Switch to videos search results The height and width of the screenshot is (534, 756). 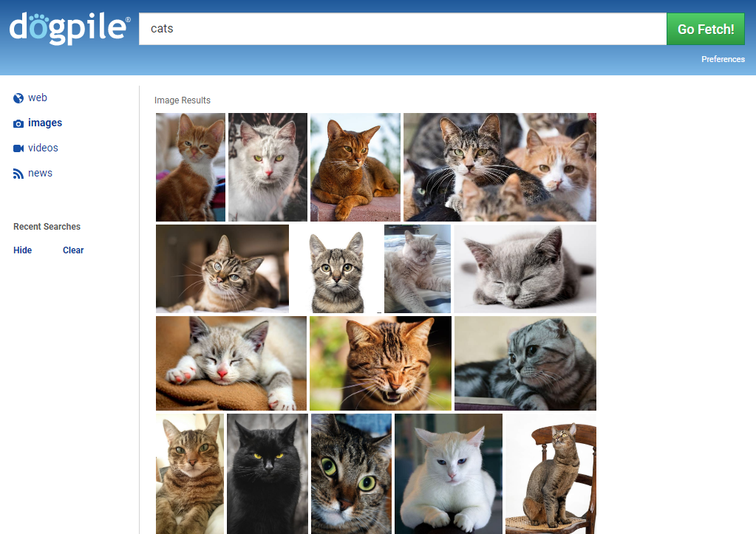[x=42, y=148]
